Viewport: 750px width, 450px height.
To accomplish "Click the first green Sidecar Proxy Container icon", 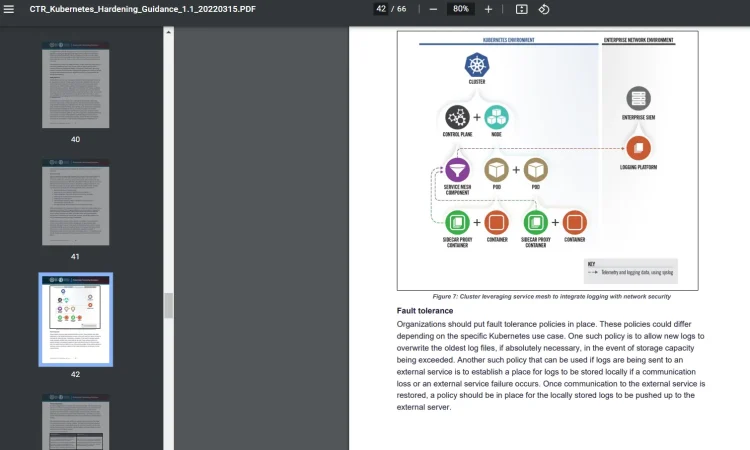I will pyautogui.click(x=457, y=223).
